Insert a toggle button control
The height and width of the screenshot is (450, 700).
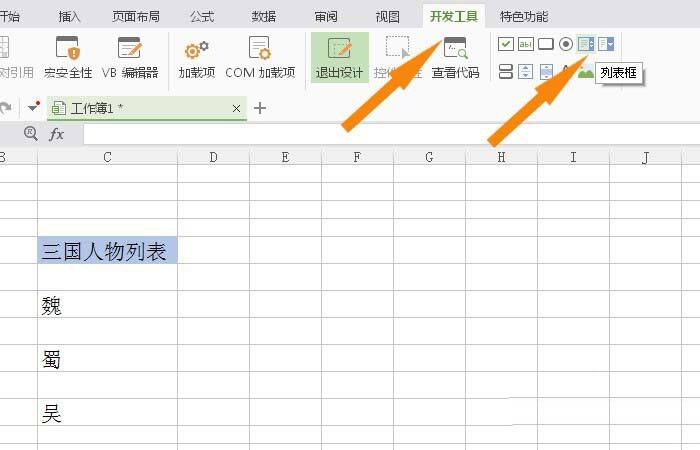505,71
